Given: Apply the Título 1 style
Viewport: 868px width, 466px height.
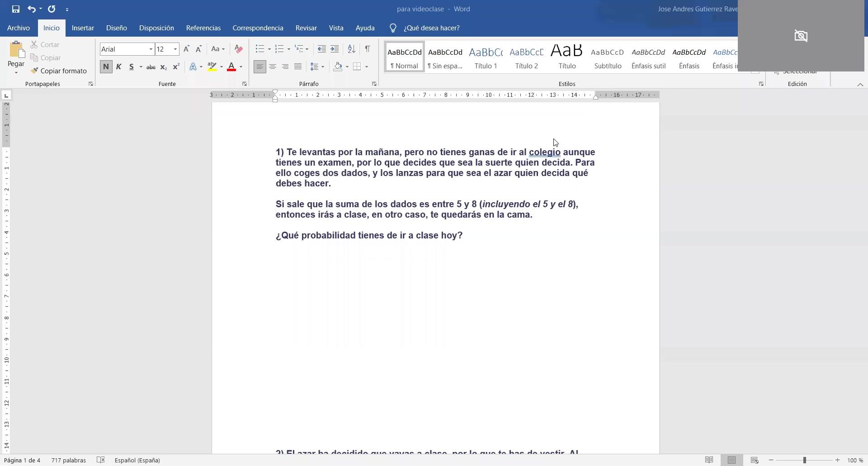Looking at the screenshot, I should pos(486,57).
